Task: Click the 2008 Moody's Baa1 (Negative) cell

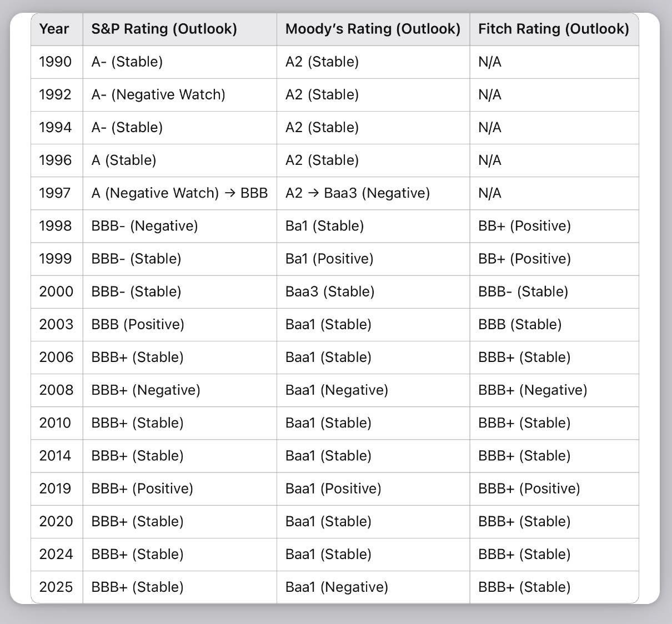Action: (337, 390)
